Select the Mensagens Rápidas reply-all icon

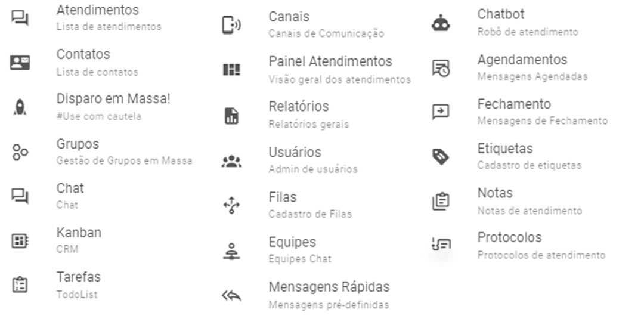pyautogui.click(x=231, y=295)
